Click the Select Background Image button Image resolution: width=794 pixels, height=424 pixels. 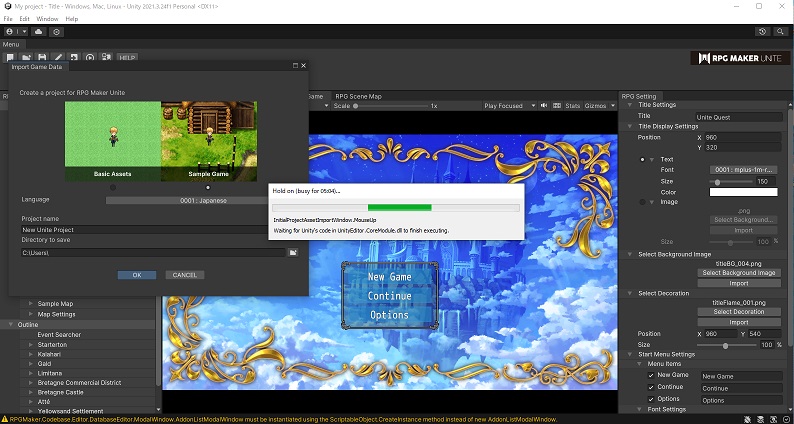[739, 273]
